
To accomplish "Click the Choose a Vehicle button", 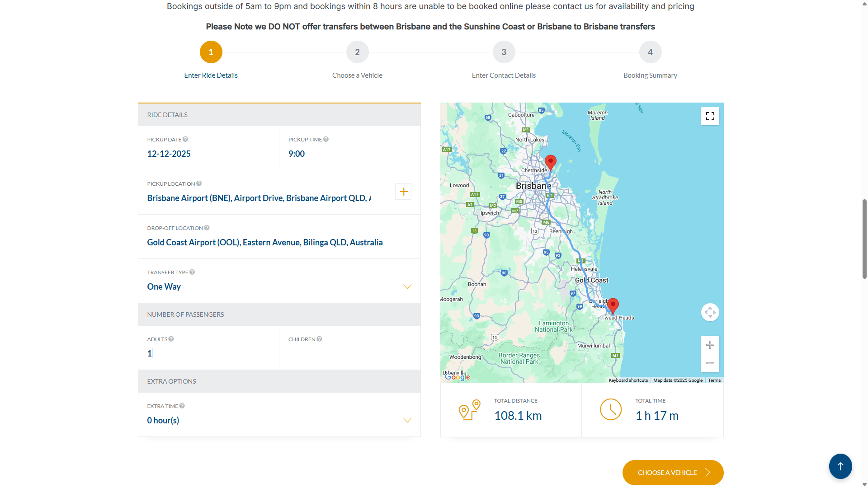I will point(672,473).
